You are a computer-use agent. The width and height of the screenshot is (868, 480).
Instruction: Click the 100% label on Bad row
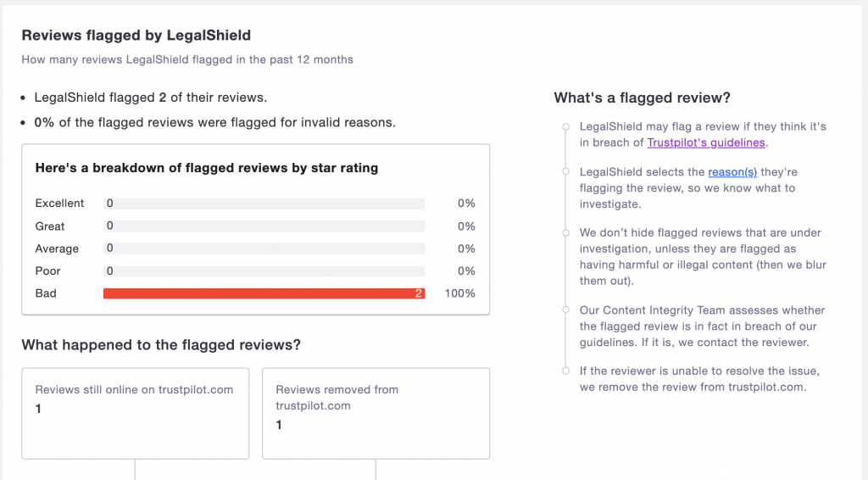459,293
